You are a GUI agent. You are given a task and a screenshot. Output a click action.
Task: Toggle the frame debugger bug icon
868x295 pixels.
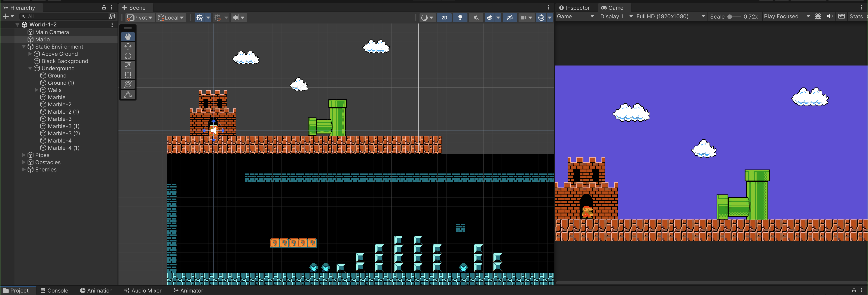pyautogui.click(x=818, y=16)
